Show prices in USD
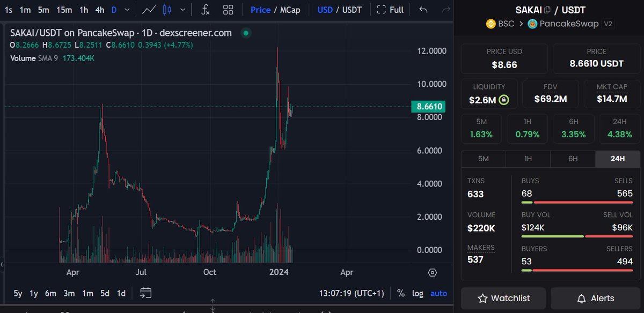The height and width of the screenshot is (313, 644). coord(325,10)
